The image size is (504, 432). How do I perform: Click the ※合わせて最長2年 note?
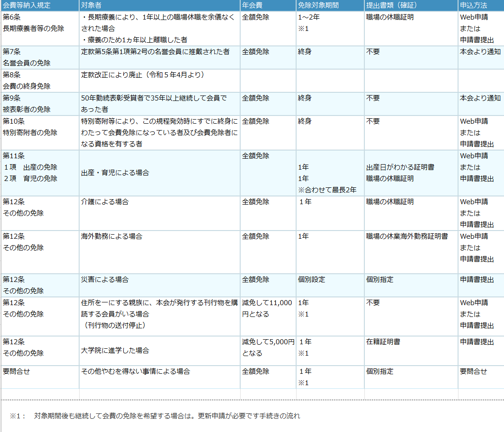point(327,190)
